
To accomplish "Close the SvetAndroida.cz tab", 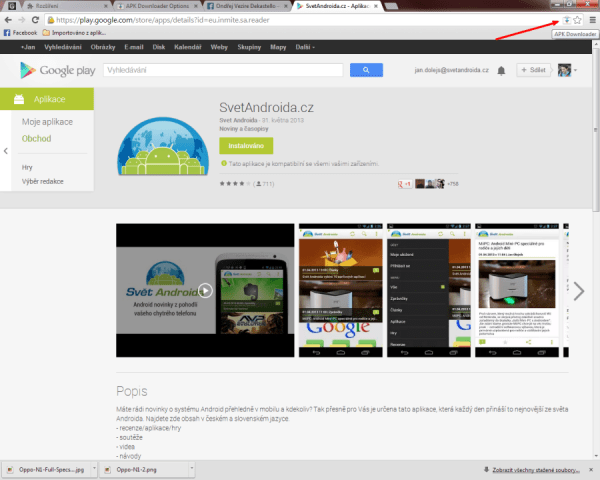I will tap(376, 6).
